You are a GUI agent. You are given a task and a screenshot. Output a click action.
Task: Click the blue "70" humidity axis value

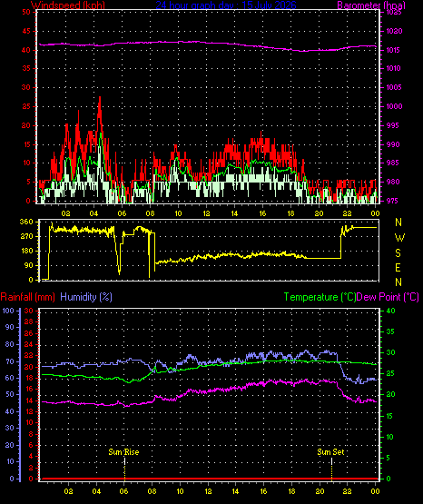pyautogui.click(x=10, y=361)
